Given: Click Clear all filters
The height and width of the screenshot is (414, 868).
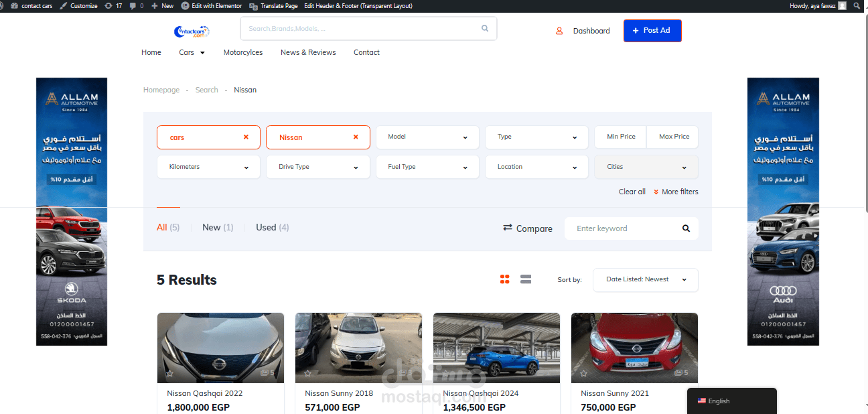Looking at the screenshot, I should click(x=632, y=192).
